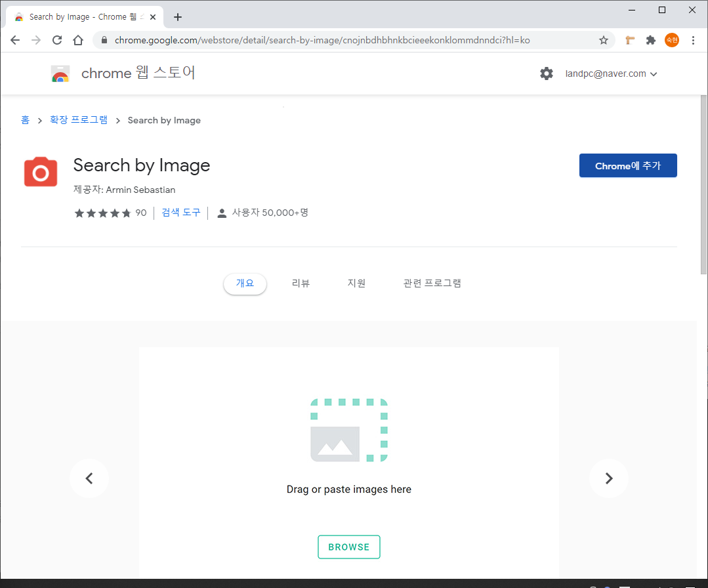
Task: Click the five-star rating with 90 reviews
Action: coord(110,213)
